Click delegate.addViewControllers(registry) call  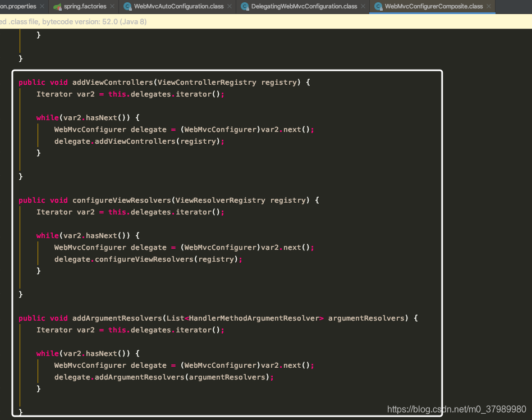(x=139, y=141)
